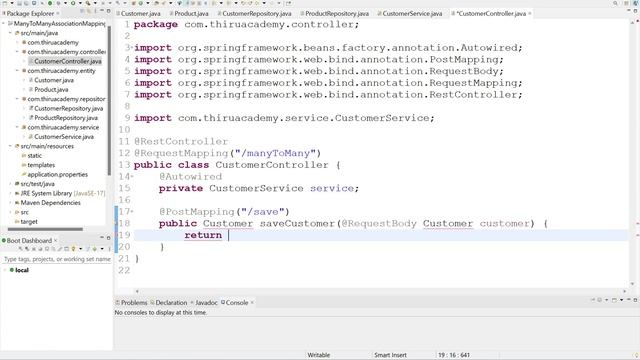Click the Writable status bar entry
Image resolution: width=640 pixels, height=360 pixels.
coord(318,355)
